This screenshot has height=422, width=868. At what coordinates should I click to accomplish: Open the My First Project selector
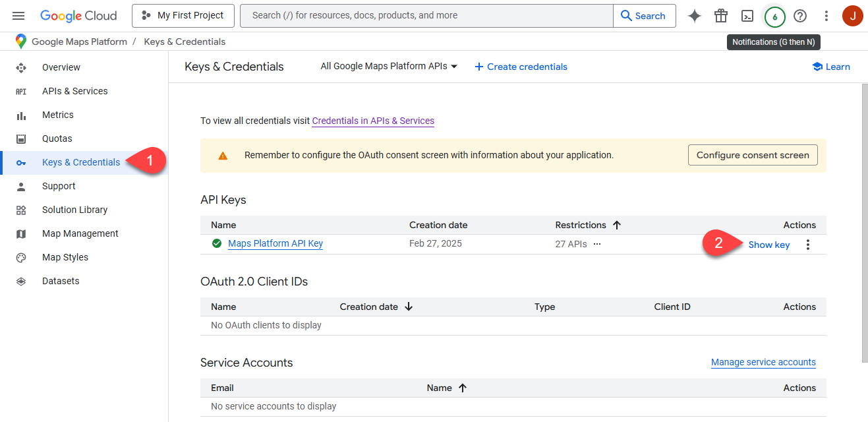pyautogui.click(x=183, y=15)
